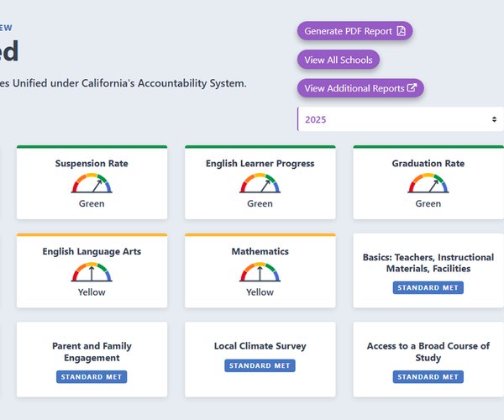The height and width of the screenshot is (420, 504).
Task: Click the California's Accountability System description text
Action: point(123,83)
